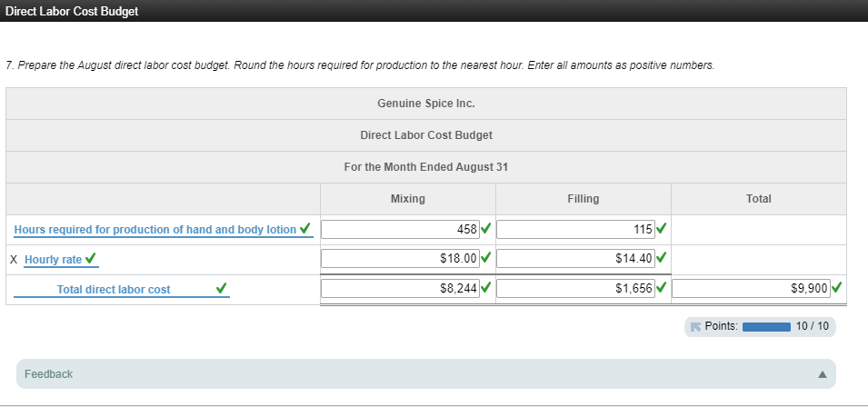Click the green checkmark beside $9,900
Image resolution: width=868 pixels, height=407 pixels.
point(837,287)
